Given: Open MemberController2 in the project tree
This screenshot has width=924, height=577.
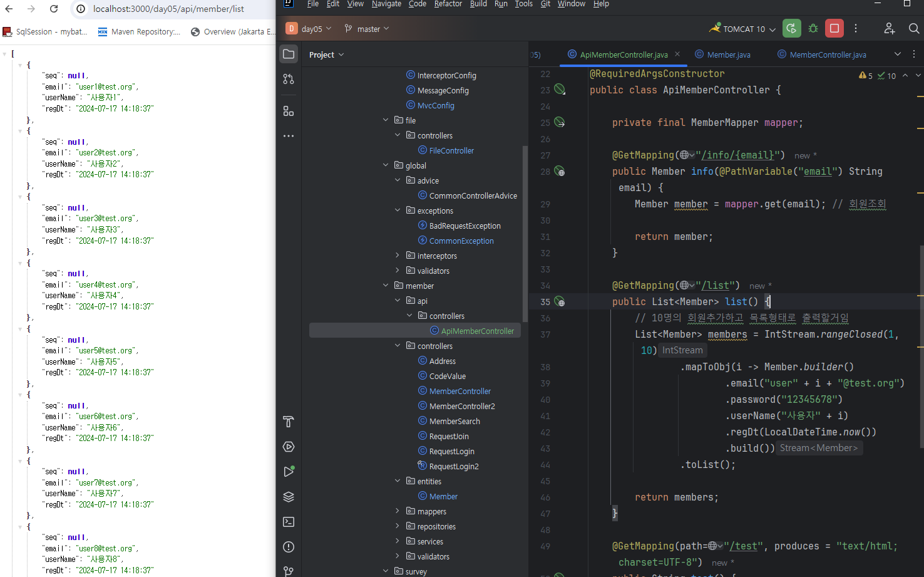Looking at the screenshot, I should tap(461, 406).
